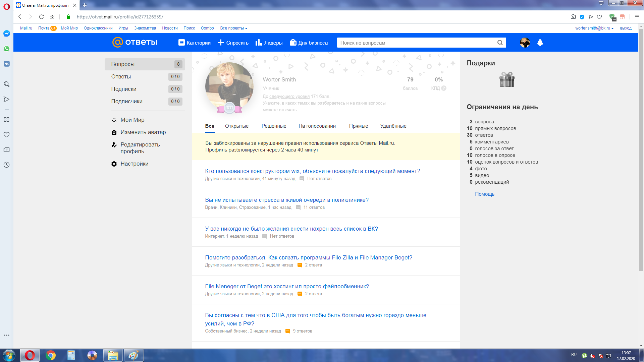Open the question about конструктором wix
Image resolution: width=644 pixels, height=362 pixels.
(x=313, y=171)
